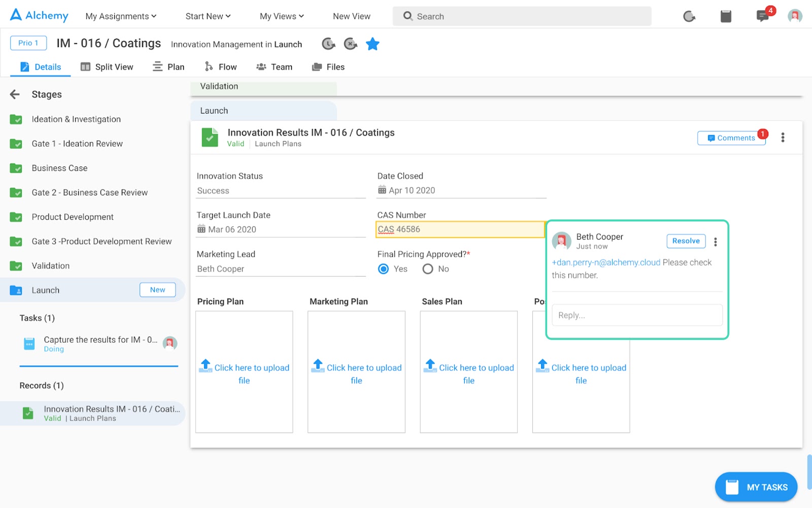Image resolution: width=812 pixels, height=508 pixels.
Task: Select No for Final Pricing Approved
Action: [x=428, y=269]
